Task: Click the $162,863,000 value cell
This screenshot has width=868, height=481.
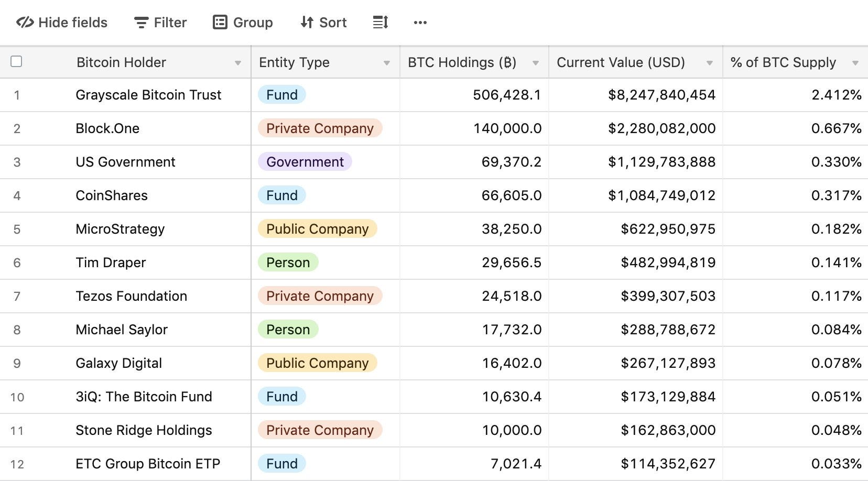Action: [636, 430]
